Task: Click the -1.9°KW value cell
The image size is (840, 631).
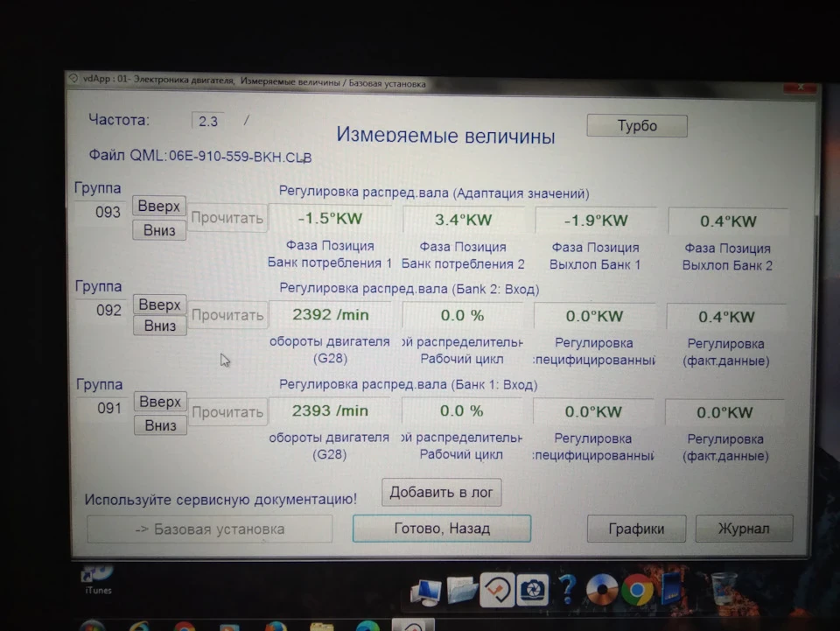Action: pyautogui.click(x=596, y=221)
